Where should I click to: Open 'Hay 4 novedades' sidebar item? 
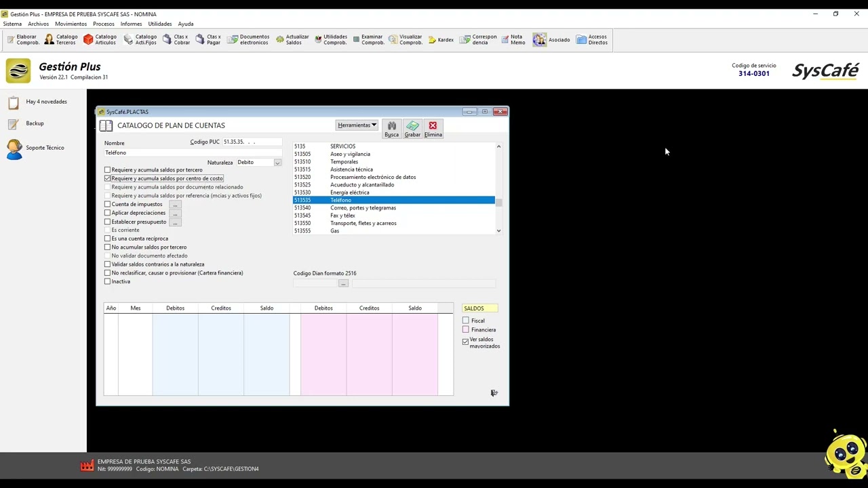click(x=37, y=102)
